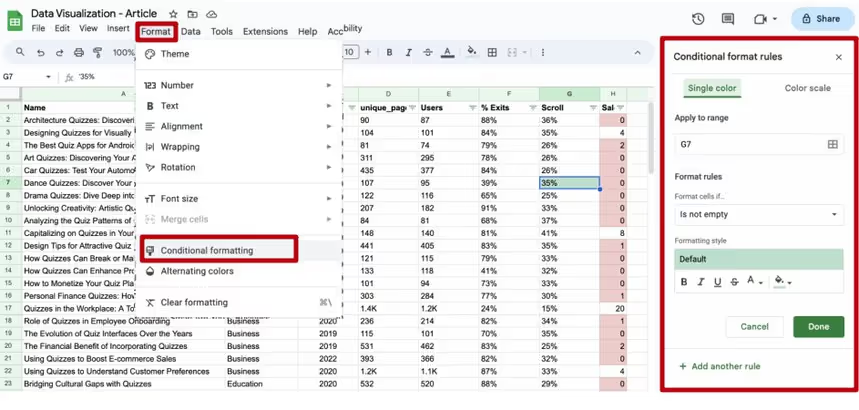Star the Data Visualization - Article document
859x410 pixels.
173,14
